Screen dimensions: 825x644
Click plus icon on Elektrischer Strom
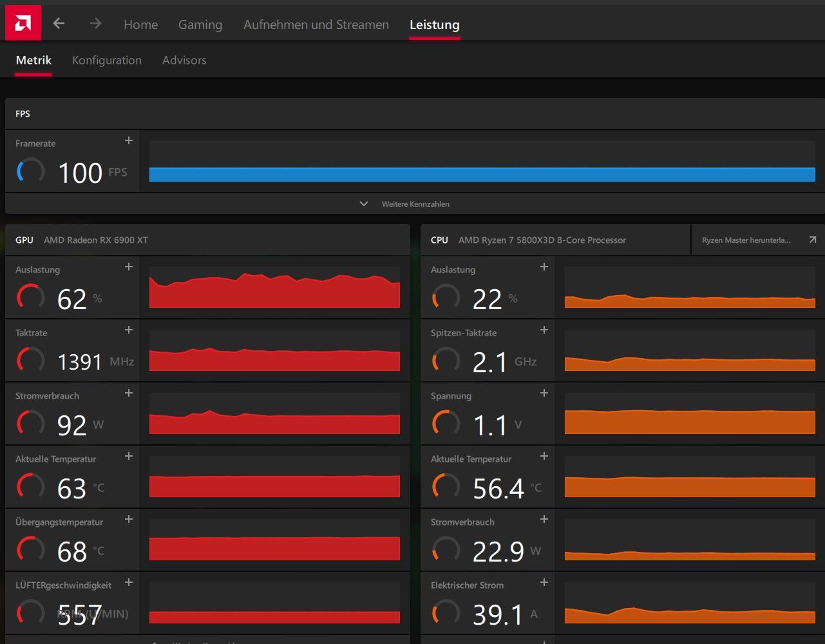coord(544,582)
